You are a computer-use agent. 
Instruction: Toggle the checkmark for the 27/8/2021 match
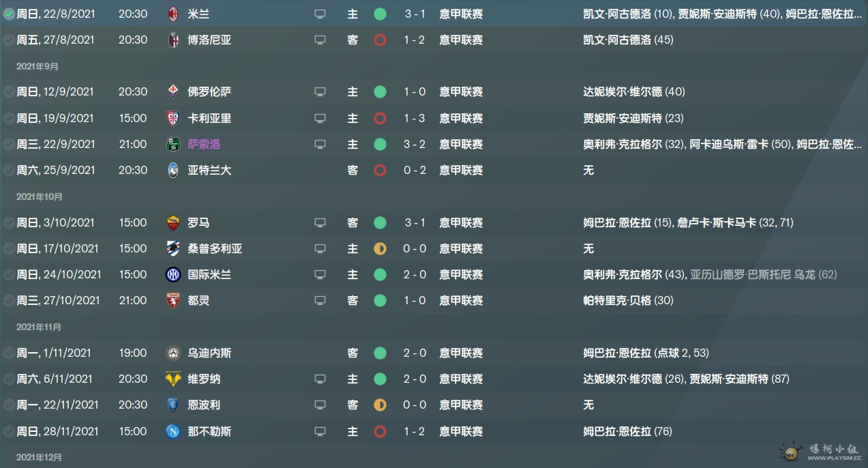(8, 40)
